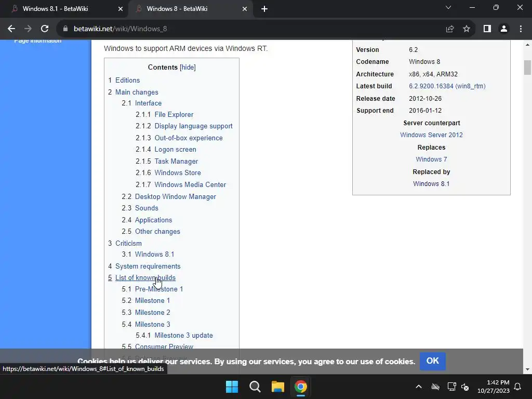
Task: Open Windows Server 2012 infobox link
Action: click(x=431, y=135)
